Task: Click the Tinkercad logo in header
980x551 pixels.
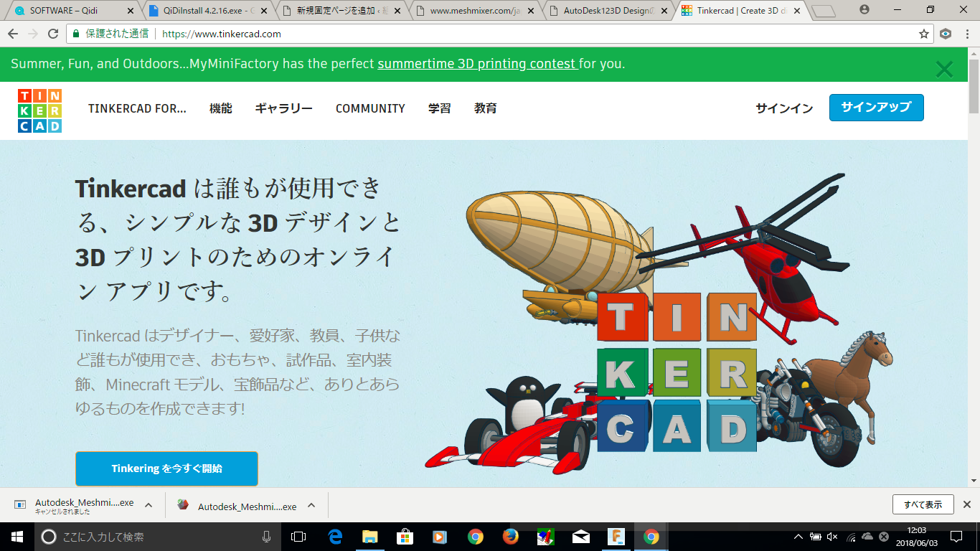Action: (x=40, y=110)
